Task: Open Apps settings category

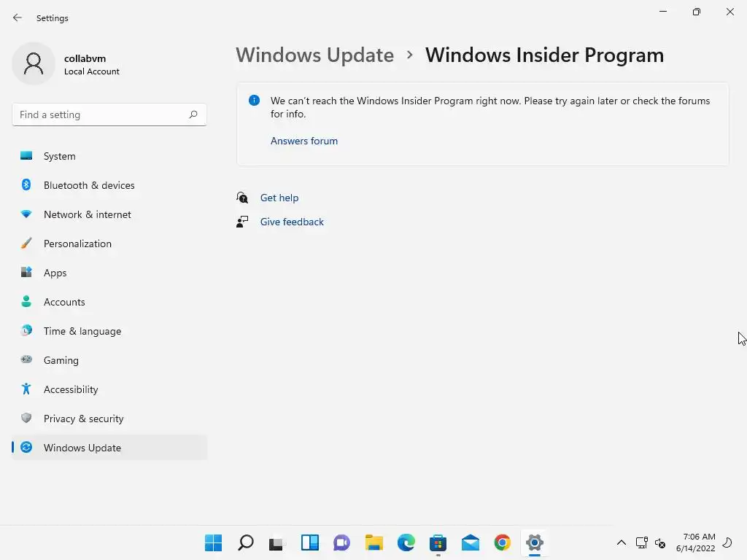Action: [109, 273]
